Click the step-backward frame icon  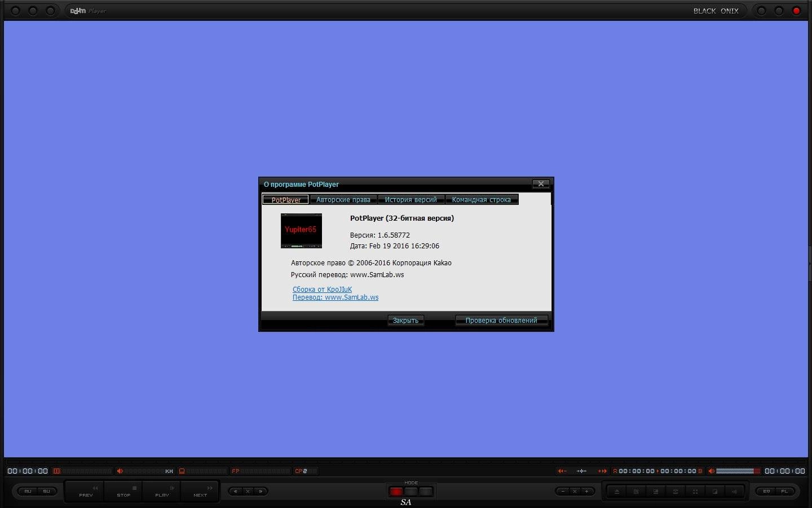236,491
